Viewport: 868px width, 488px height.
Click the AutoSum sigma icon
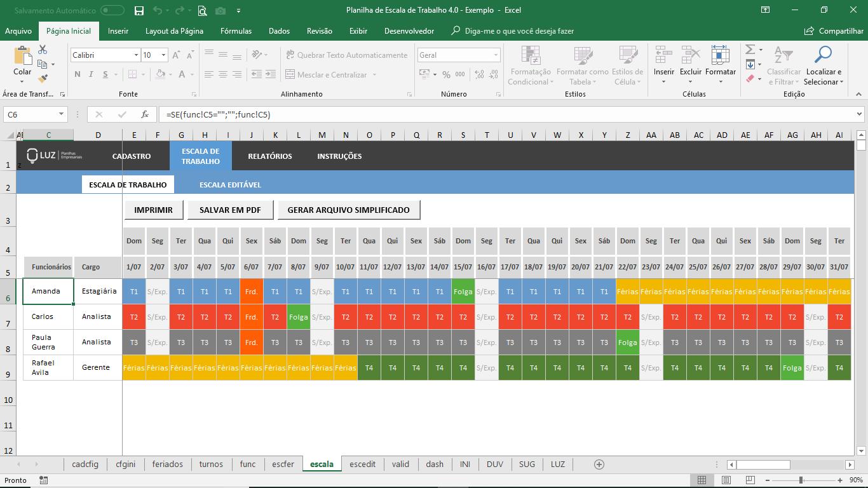pyautogui.click(x=750, y=50)
